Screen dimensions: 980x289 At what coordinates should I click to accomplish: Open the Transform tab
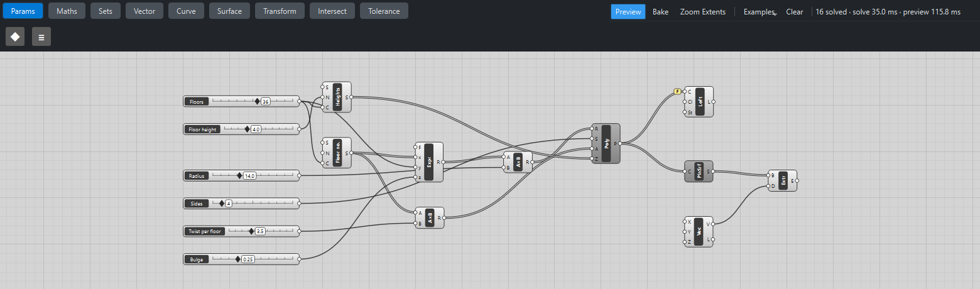[x=280, y=11]
